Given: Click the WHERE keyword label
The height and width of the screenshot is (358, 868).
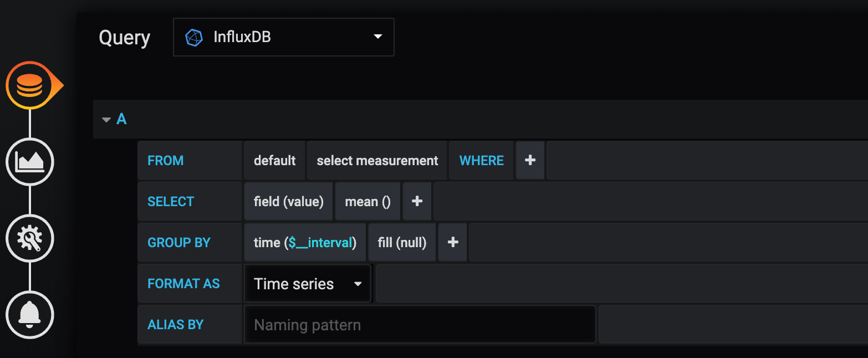Looking at the screenshot, I should coord(481,161).
